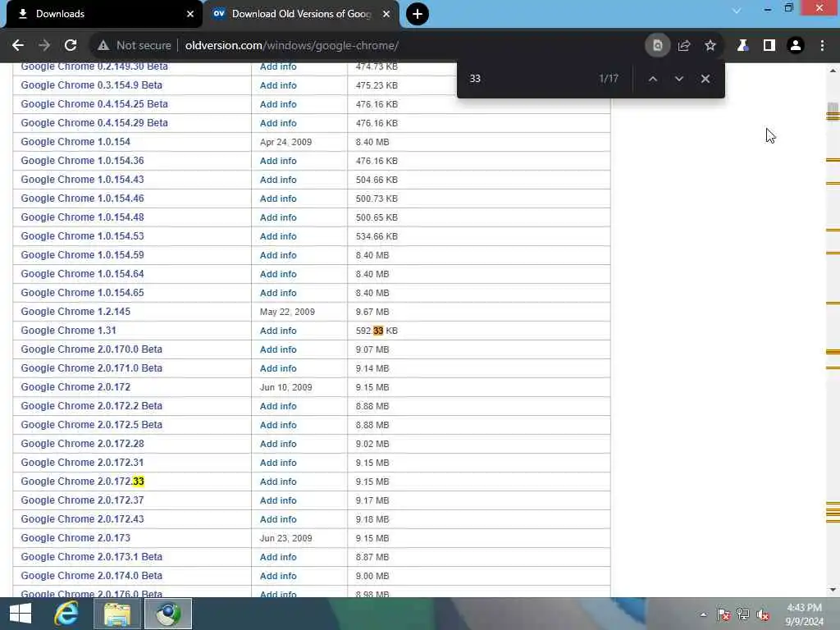Select the Download Old Versions tab

(301, 14)
